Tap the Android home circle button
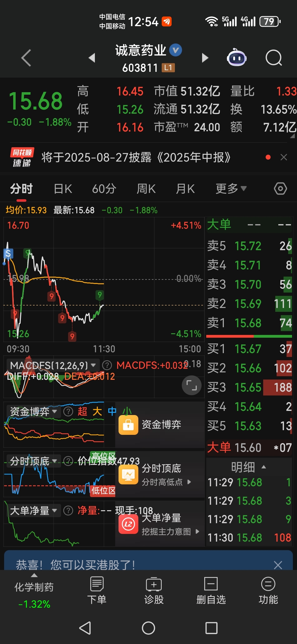The height and width of the screenshot is (644, 297). [148, 628]
